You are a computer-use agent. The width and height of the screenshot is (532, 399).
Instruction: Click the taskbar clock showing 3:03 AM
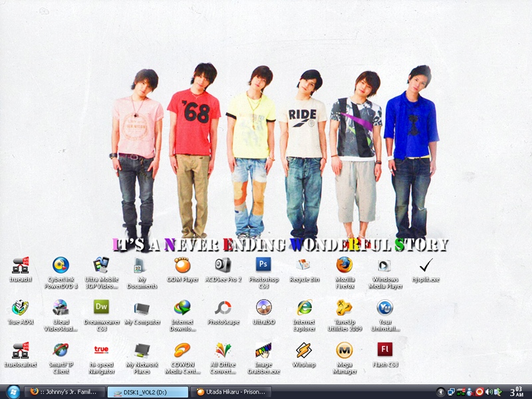coord(517,392)
